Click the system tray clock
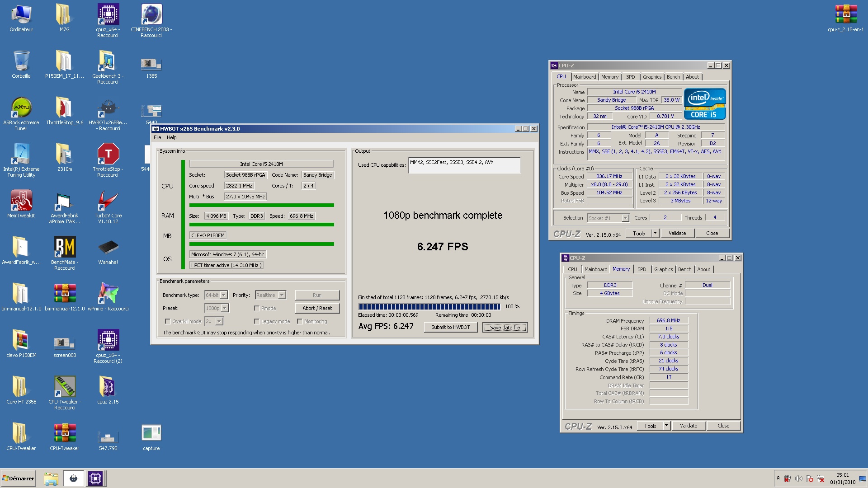 click(842, 479)
